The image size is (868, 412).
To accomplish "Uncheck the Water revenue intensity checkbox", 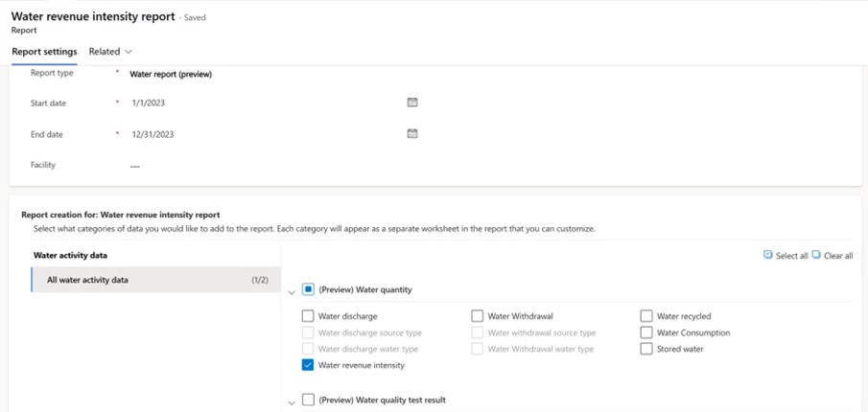I will (x=308, y=365).
